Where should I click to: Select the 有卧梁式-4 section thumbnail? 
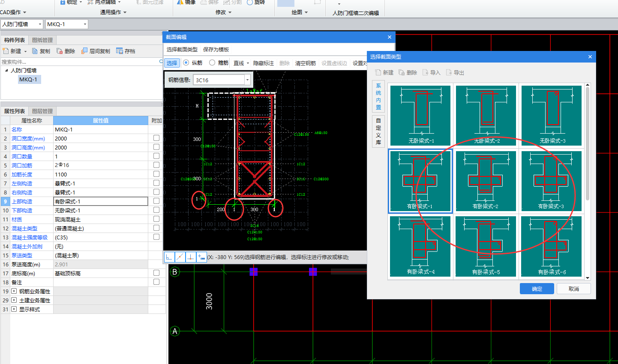pos(420,246)
